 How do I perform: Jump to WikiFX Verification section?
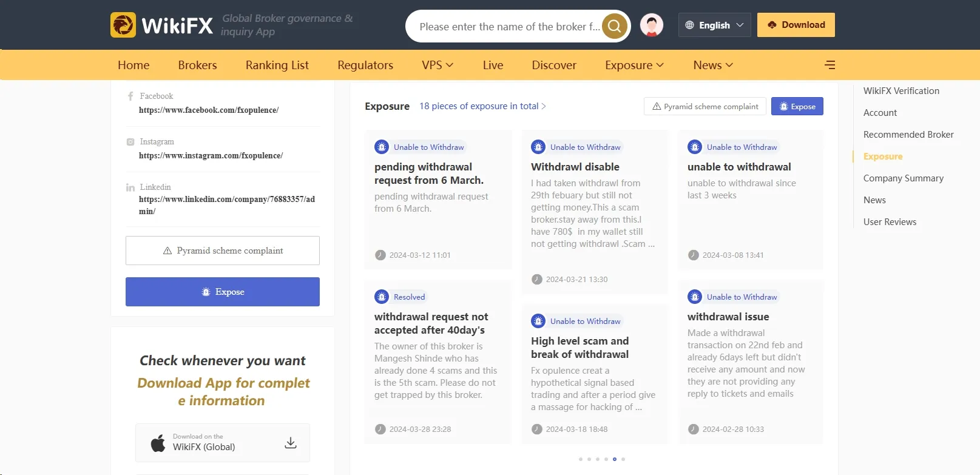[901, 91]
